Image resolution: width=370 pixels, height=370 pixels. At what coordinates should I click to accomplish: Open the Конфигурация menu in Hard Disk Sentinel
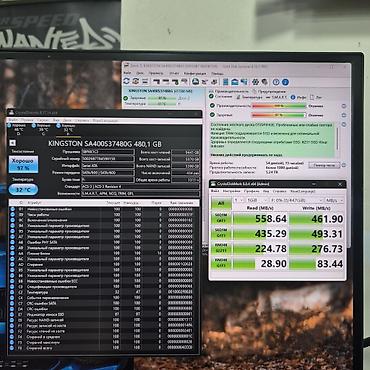195,73
